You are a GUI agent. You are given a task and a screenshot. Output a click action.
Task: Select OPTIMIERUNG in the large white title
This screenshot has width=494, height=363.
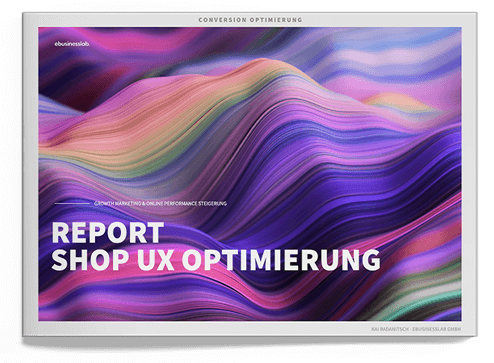[x=281, y=260]
